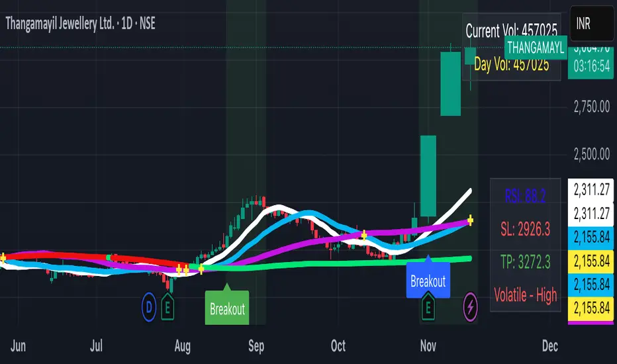Click the 2,750.00 price axis label
Viewport: 617px width, 364px height.
(591, 107)
